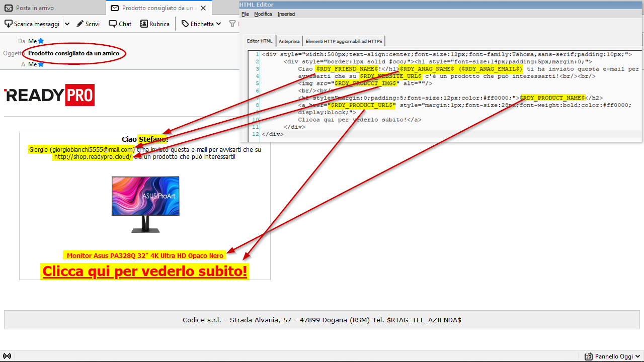Open the File menu in HTML Editor
644x362 pixels.
245,14
